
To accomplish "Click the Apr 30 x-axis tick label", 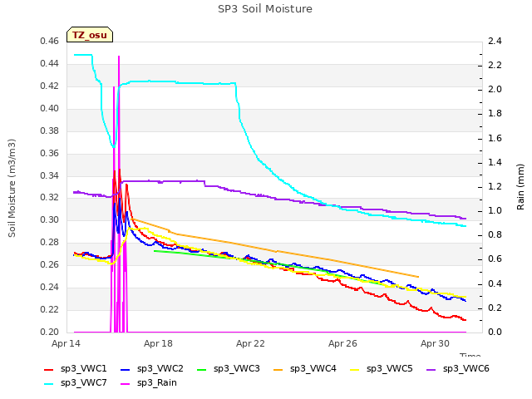I will (435, 343).
